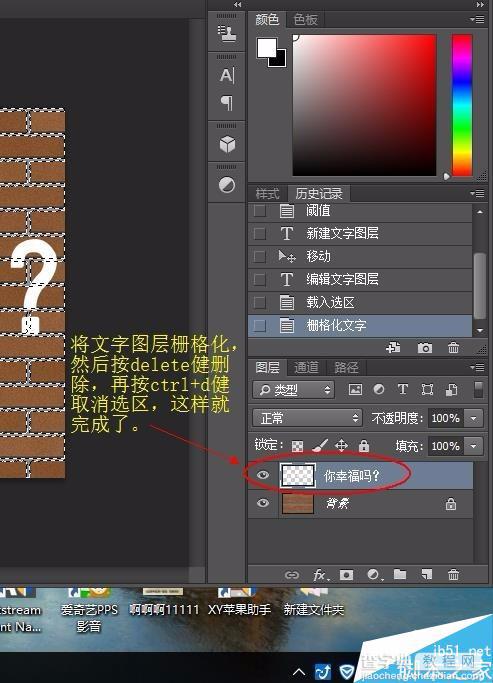Select the 阈值 history state
The height and width of the screenshot is (683, 493).
coord(360,212)
